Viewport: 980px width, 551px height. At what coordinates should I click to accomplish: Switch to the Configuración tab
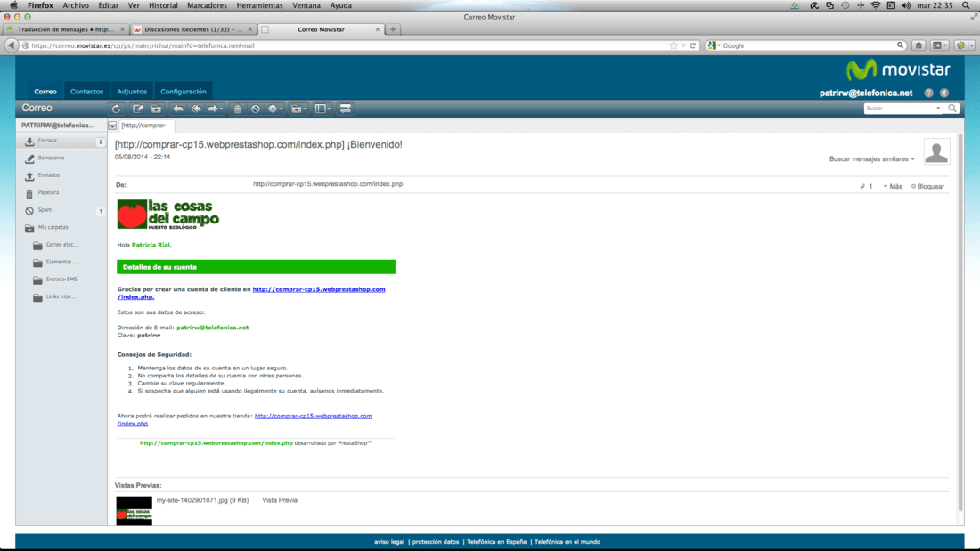[184, 91]
